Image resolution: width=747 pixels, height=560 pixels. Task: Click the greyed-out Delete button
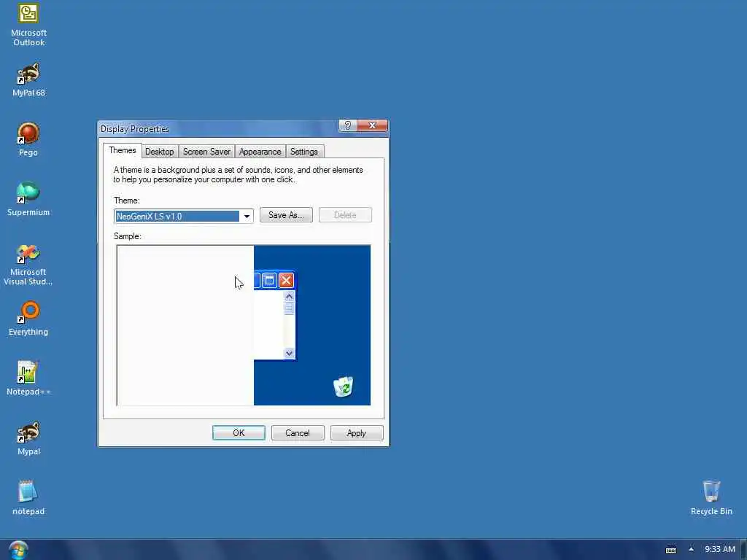click(345, 215)
